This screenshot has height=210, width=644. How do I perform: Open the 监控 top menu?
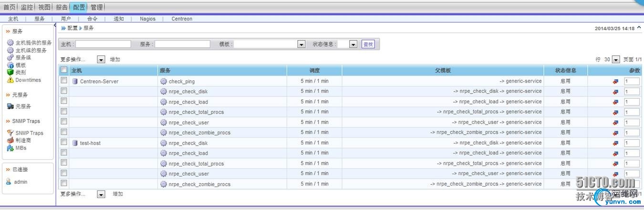27,7
